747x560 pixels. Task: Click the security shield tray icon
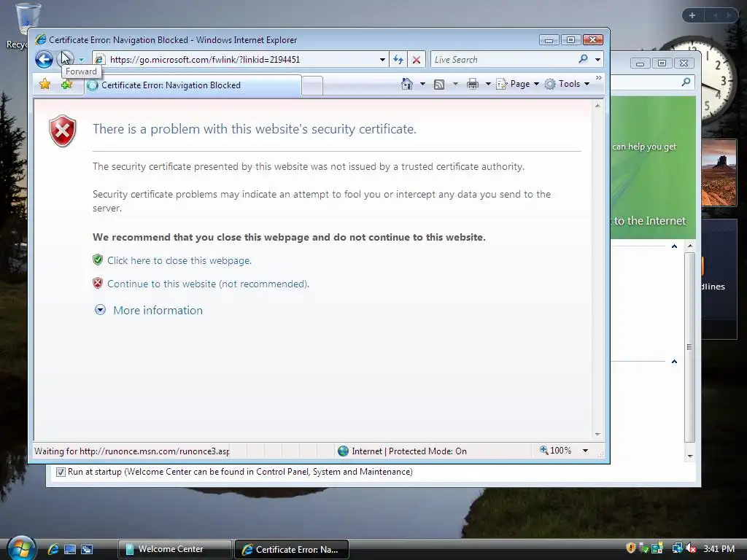point(631,548)
